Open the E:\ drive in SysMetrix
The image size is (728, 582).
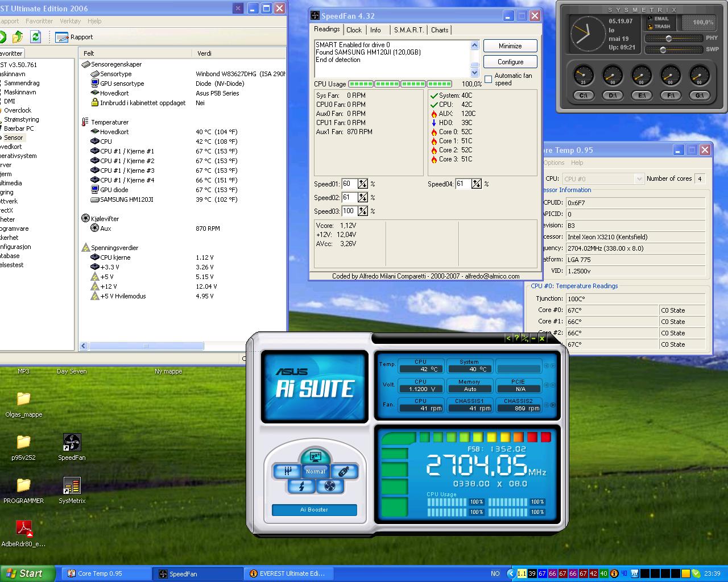(642, 95)
